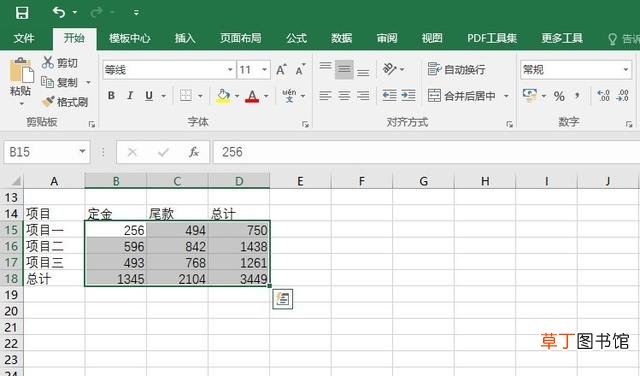Viewport: 640px width, 376px height.
Task: Click the accounting currency format icon
Action: (x=530, y=96)
